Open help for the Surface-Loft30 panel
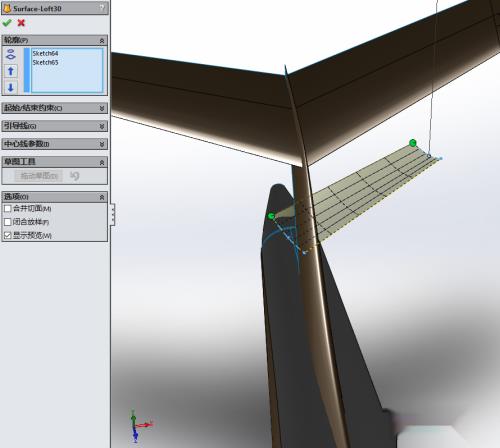The height and width of the screenshot is (448, 500). [102, 8]
